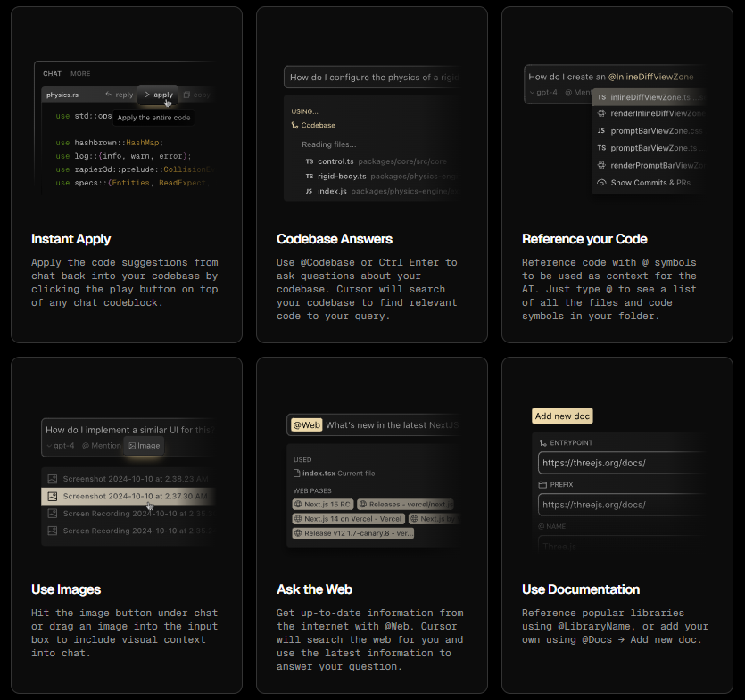Click the PREFIX URL input field
This screenshot has height=700, width=745.
coord(622,505)
